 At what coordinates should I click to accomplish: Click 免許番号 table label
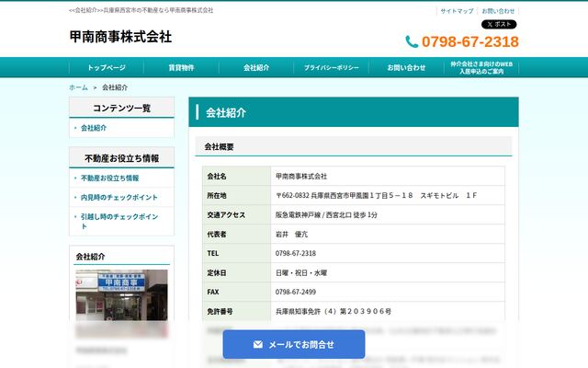pyautogui.click(x=220, y=312)
